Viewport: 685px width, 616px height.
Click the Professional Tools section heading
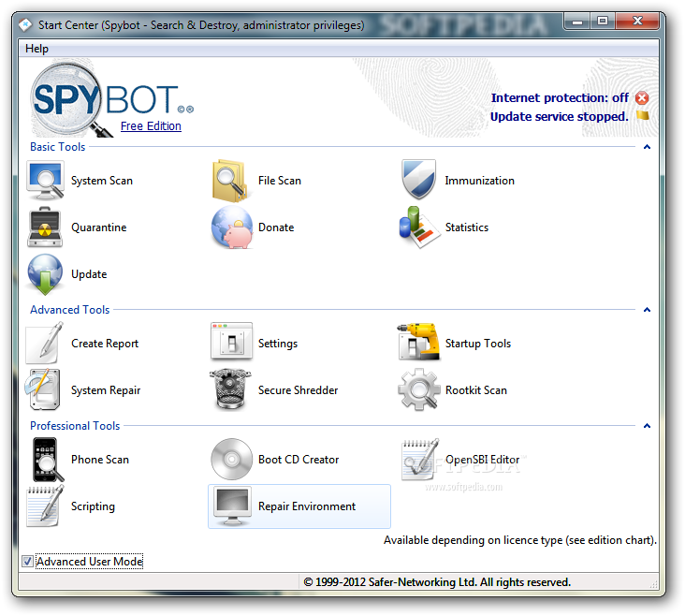tap(75, 426)
